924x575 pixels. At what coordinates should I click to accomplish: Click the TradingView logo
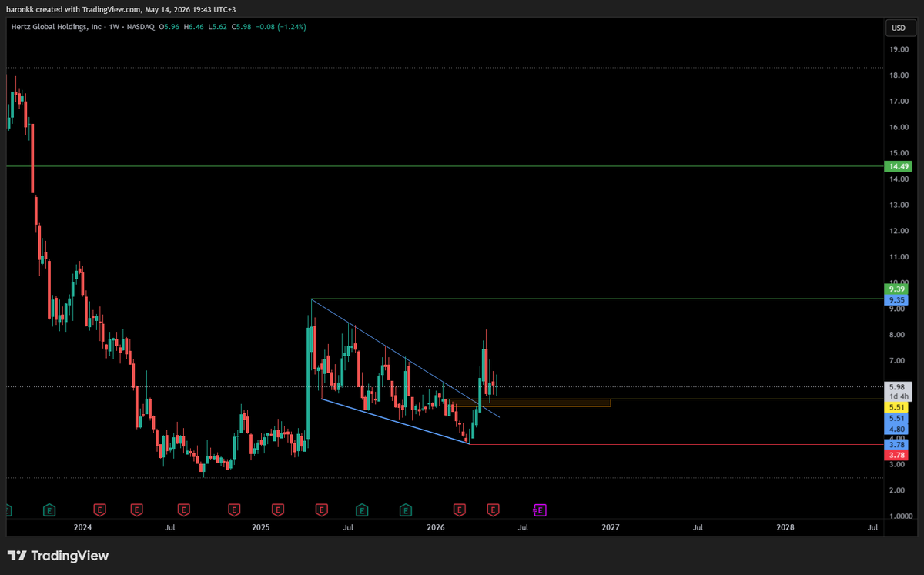(x=58, y=556)
